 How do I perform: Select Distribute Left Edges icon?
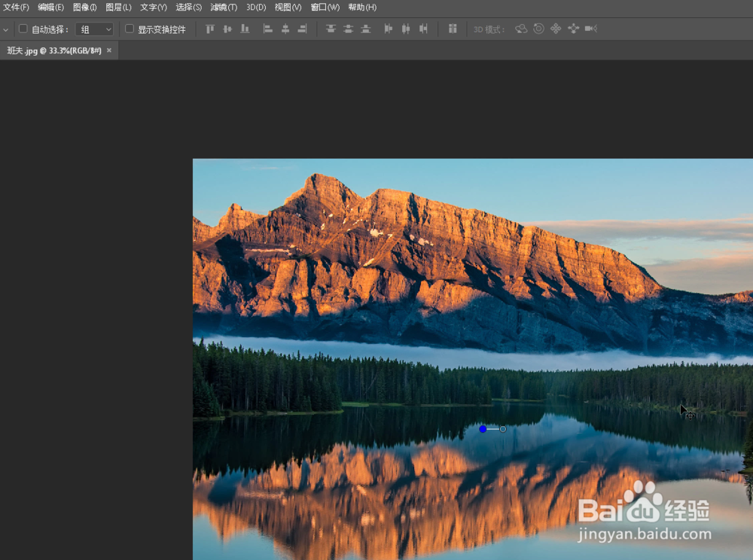[x=389, y=29]
